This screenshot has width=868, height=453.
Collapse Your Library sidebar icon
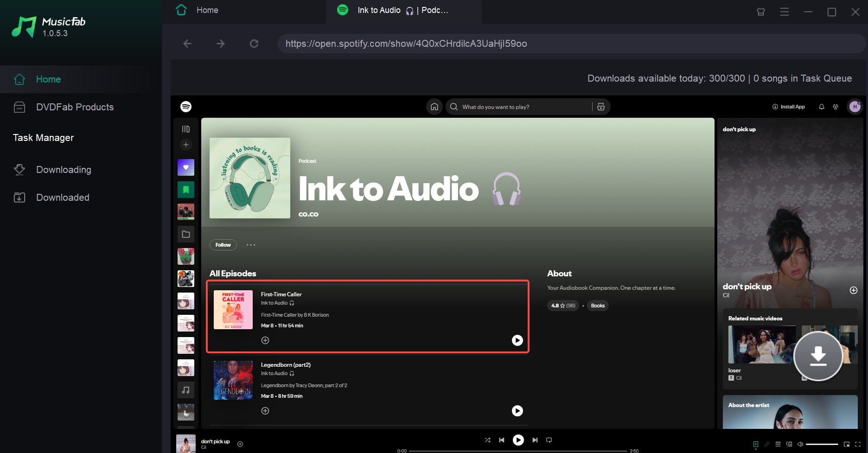coord(186,129)
